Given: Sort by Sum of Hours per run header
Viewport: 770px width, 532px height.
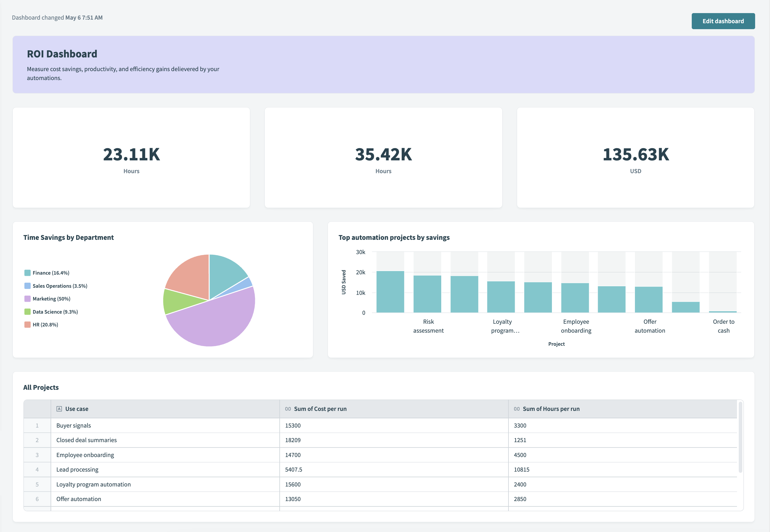Looking at the screenshot, I should click(551, 409).
